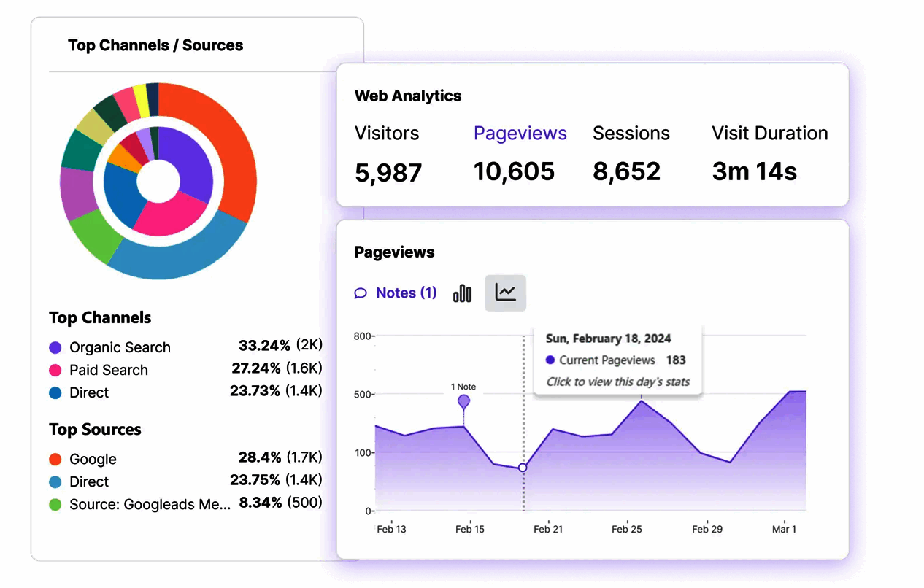
Task: Click the blue outer donut segment
Action: tap(175, 254)
